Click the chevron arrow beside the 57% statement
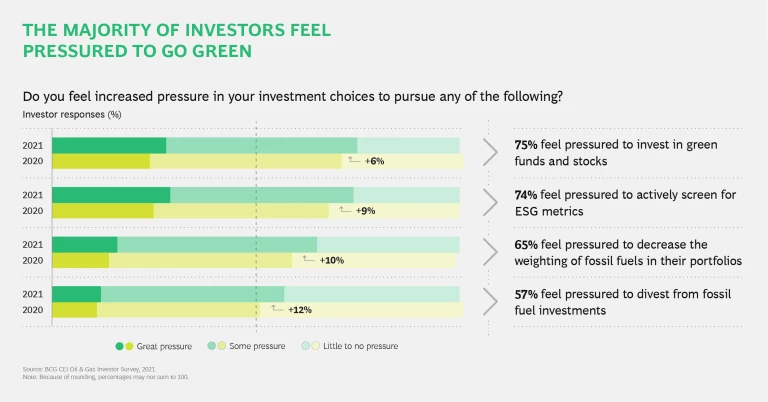Image resolution: width=768 pixels, height=402 pixels. pyautogui.click(x=490, y=302)
